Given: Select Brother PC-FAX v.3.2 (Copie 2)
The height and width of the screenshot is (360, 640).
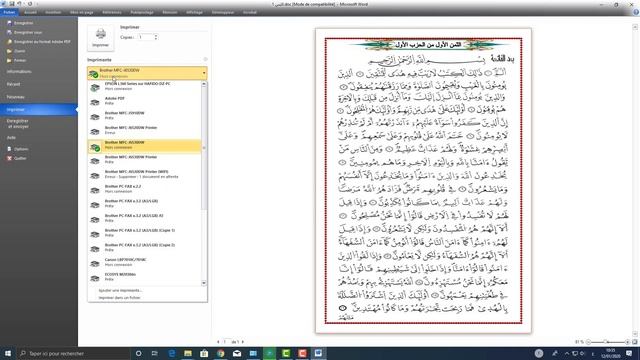Looking at the screenshot, I should click(x=144, y=248).
